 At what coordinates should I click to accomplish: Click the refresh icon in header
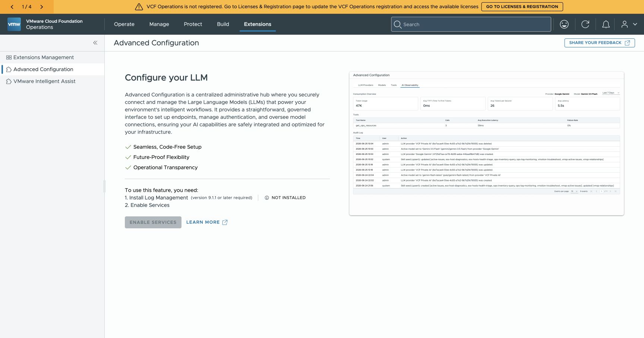pos(585,24)
